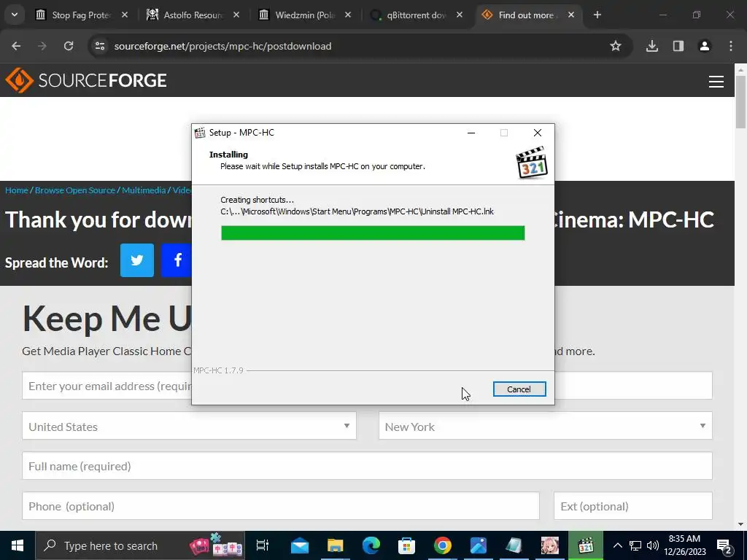Open the SourceForge hamburger menu

click(x=716, y=82)
